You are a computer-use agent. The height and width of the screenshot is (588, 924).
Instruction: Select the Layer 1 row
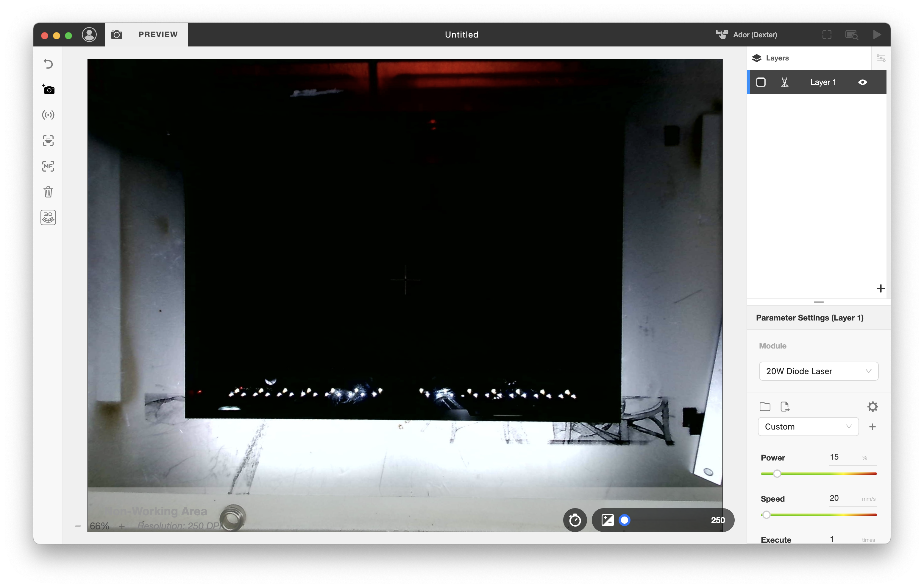click(x=817, y=82)
